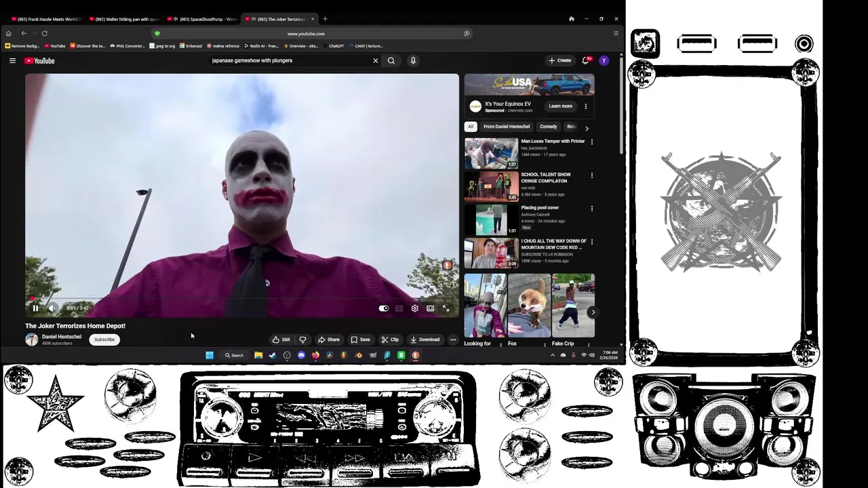Viewport: 868px width, 488px height.
Task: Download the video
Action: (425, 340)
